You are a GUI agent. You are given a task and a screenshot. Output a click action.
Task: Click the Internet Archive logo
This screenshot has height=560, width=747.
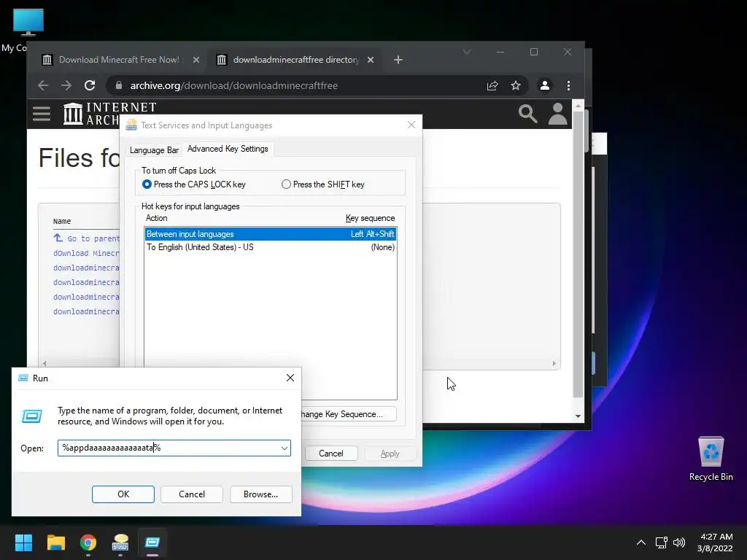click(x=91, y=113)
